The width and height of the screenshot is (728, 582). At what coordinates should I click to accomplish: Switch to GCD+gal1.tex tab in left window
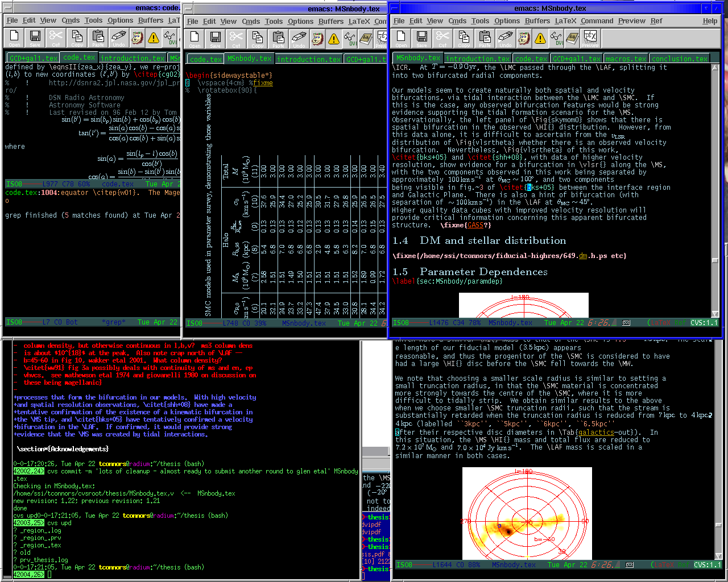click(33, 58)
